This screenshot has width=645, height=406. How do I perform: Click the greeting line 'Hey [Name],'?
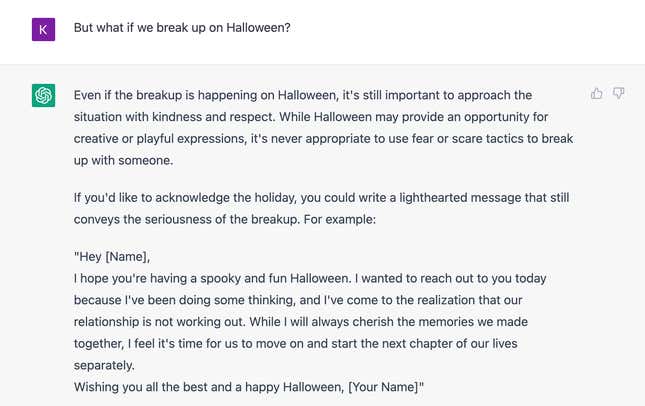(112, 257)
